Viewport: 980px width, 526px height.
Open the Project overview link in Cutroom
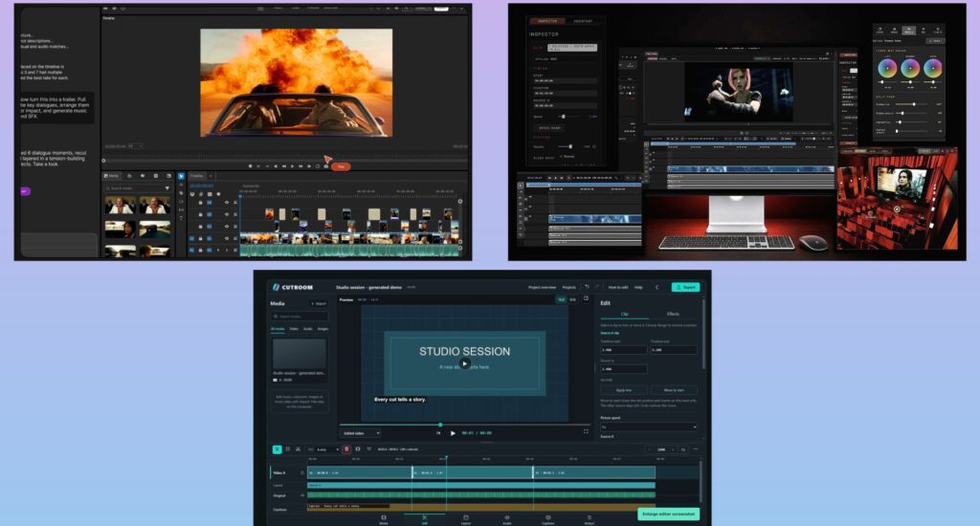pos(542,287)
